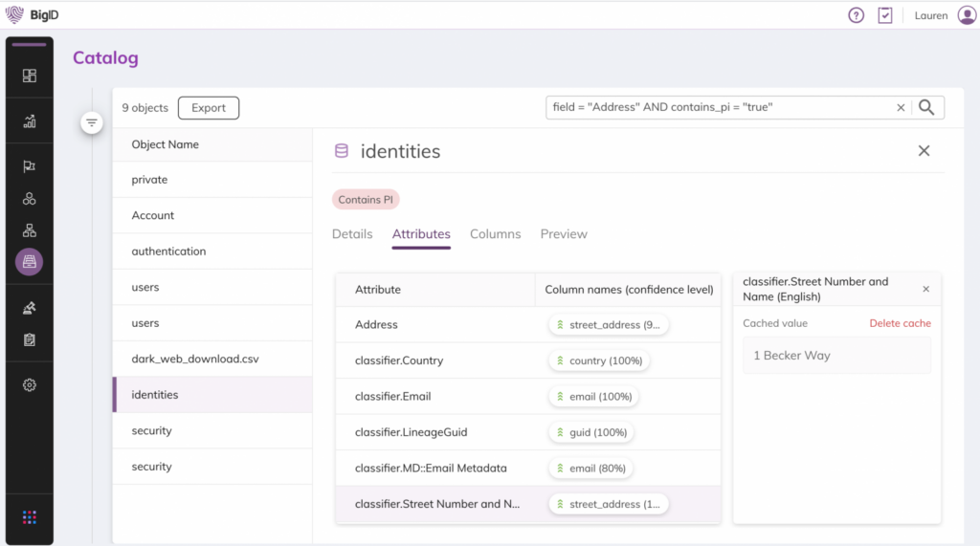Viewport: 980px width, 546px height.
Task: Expand the country (100%) column chip
Action: (x=599, y=360)
